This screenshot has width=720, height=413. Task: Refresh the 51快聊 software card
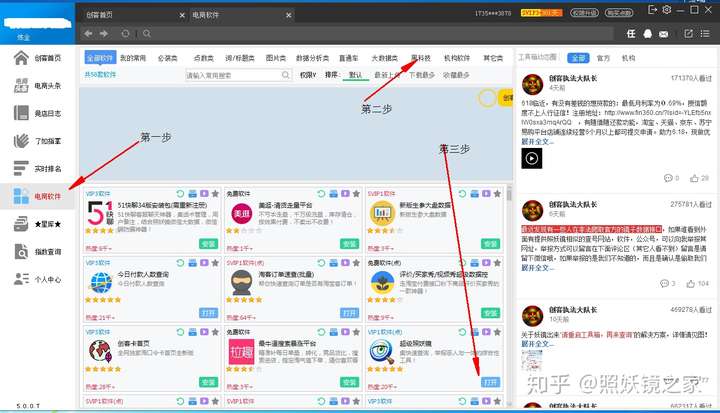[180, 194]
